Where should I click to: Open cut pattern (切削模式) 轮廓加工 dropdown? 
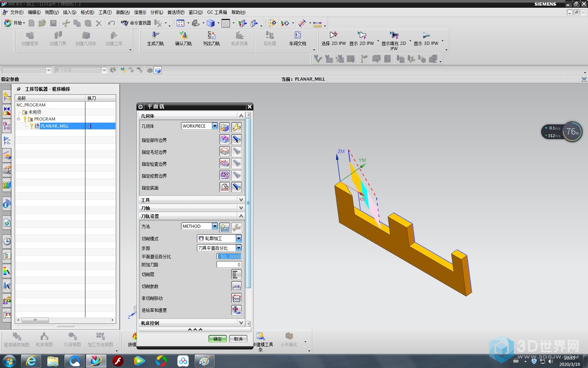pyautogui.click(x=238, y=238)
